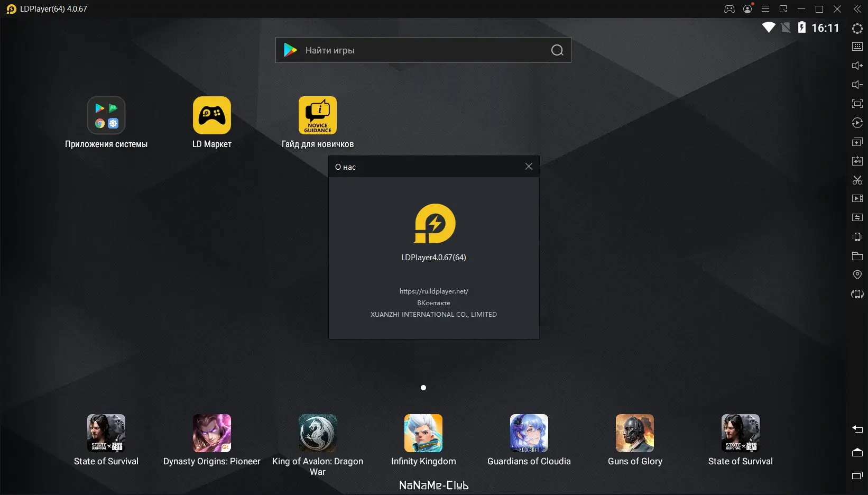Rotate the emulator screen
This screenshot has height=495, width=868.
coord(857,294)
